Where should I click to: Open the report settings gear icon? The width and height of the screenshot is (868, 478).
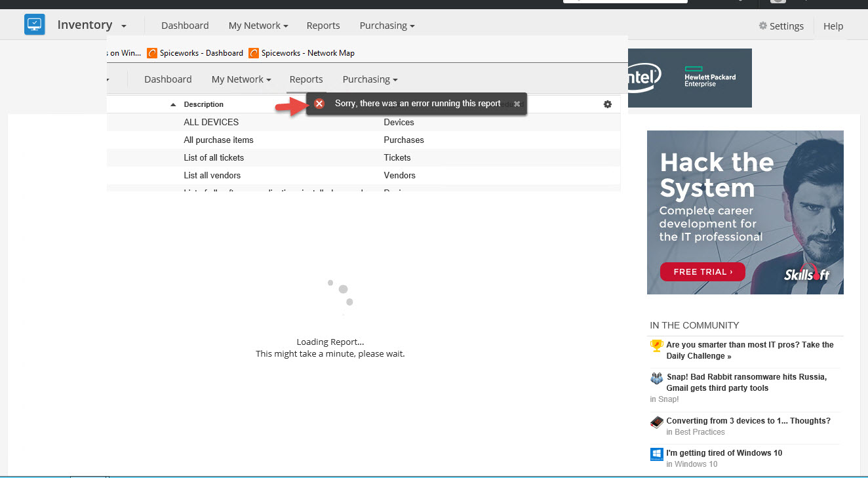[x=607, y=104]
